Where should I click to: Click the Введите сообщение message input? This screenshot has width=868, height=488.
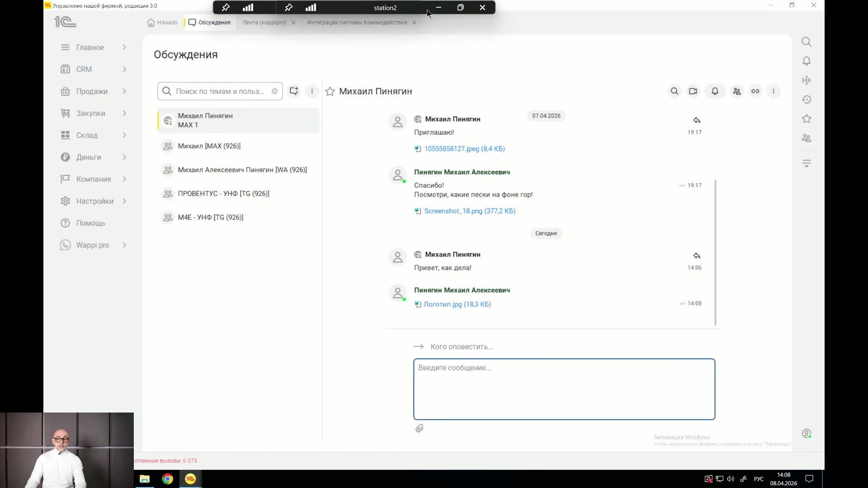564,389
